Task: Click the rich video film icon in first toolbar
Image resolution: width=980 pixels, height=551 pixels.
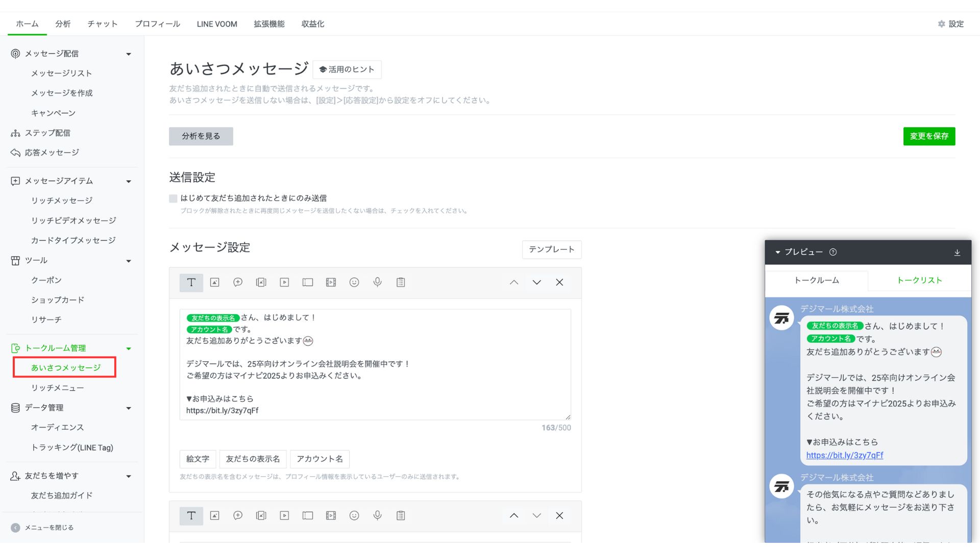Action: 331,283
